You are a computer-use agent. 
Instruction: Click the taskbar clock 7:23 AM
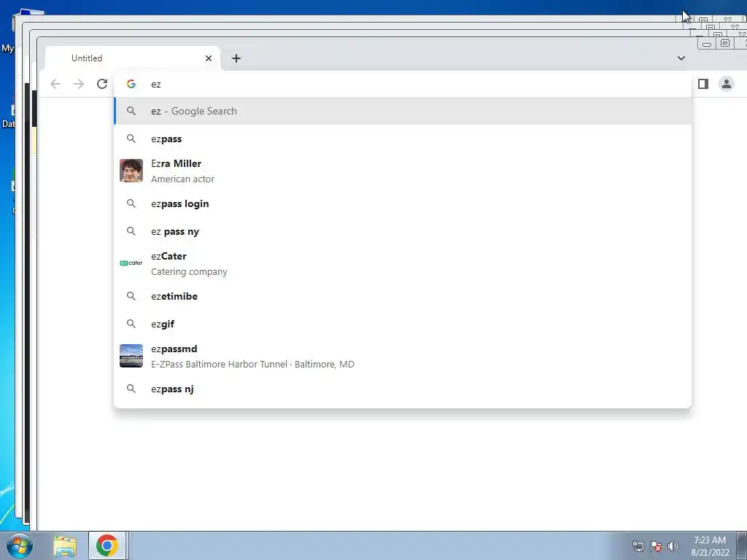point(710,540)
